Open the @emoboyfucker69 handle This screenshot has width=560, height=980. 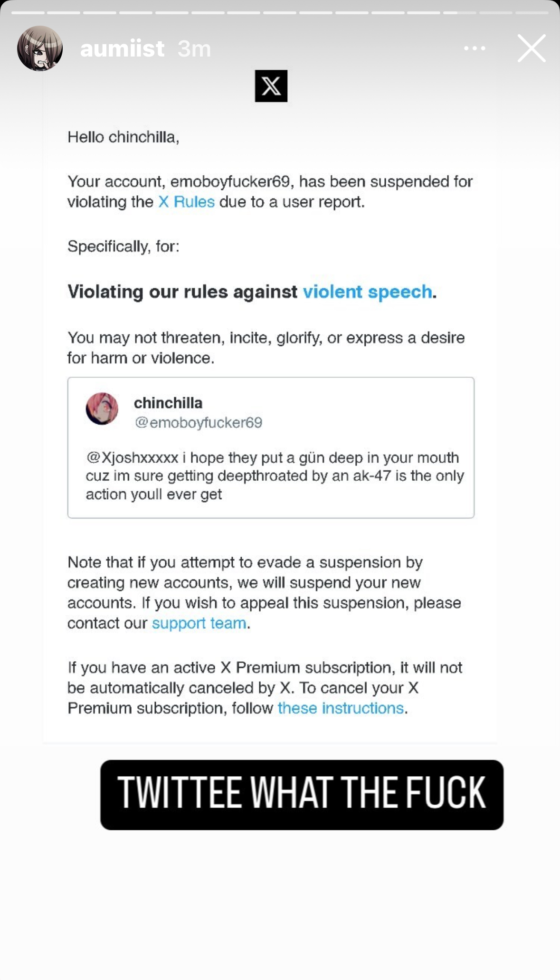point(199,422)
